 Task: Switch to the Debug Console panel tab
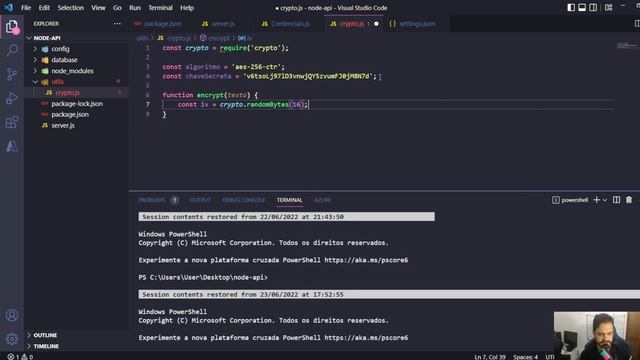[x=244, y=200]
